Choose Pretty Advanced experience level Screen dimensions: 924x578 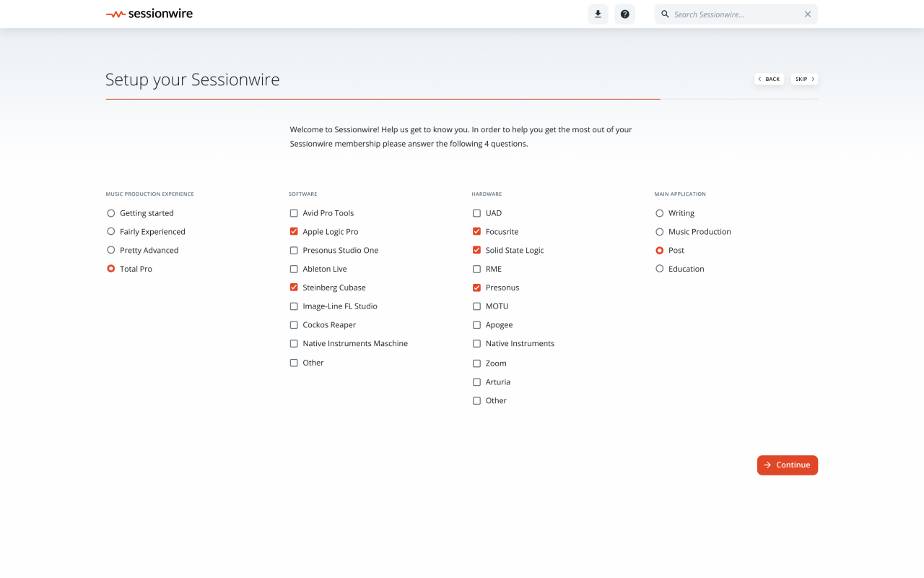click(111, 250)
